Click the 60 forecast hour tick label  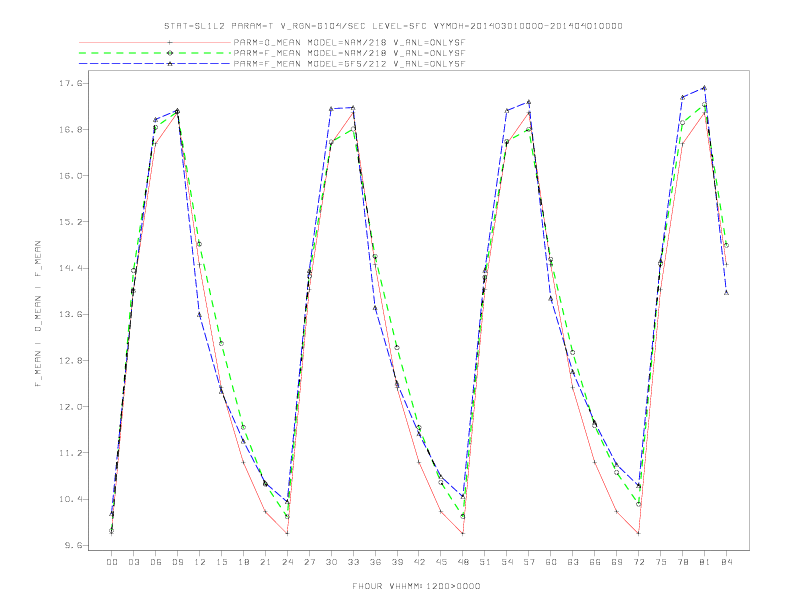pyautogui.click(x=551, y=562)
